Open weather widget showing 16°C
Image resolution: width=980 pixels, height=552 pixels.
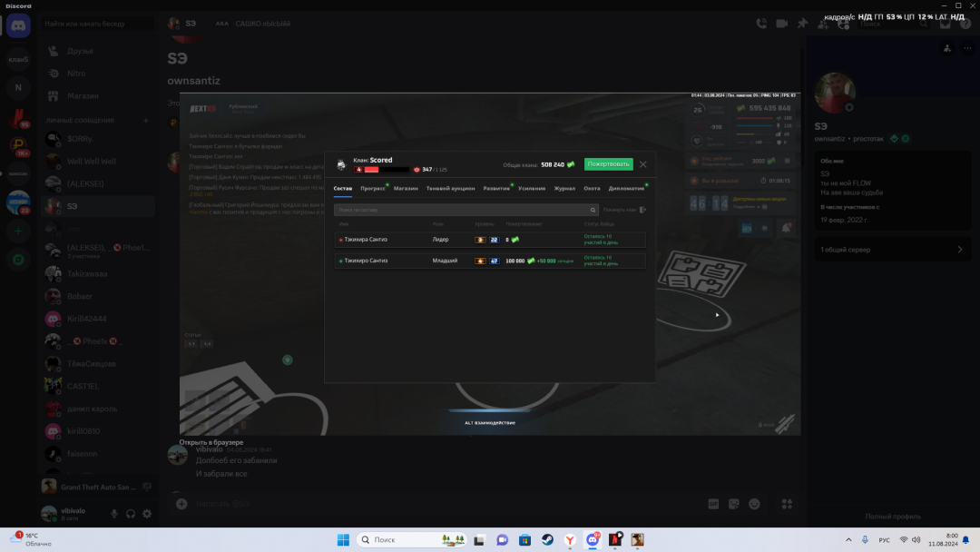coord(31,540)
